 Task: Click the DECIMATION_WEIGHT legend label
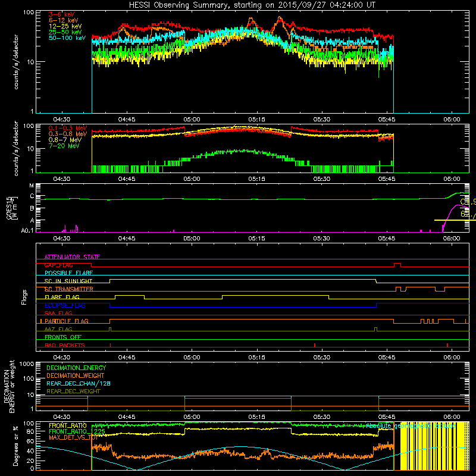(x=76, y=375)
